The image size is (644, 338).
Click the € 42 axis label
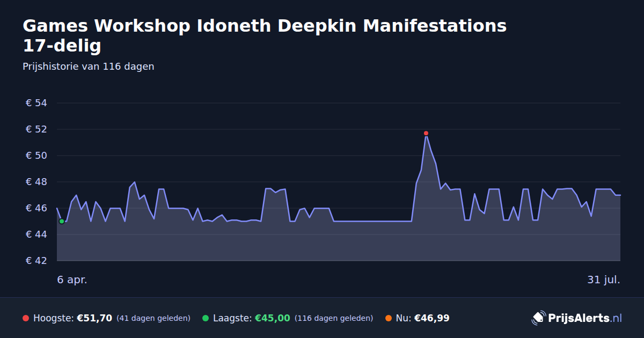[36, 261]
